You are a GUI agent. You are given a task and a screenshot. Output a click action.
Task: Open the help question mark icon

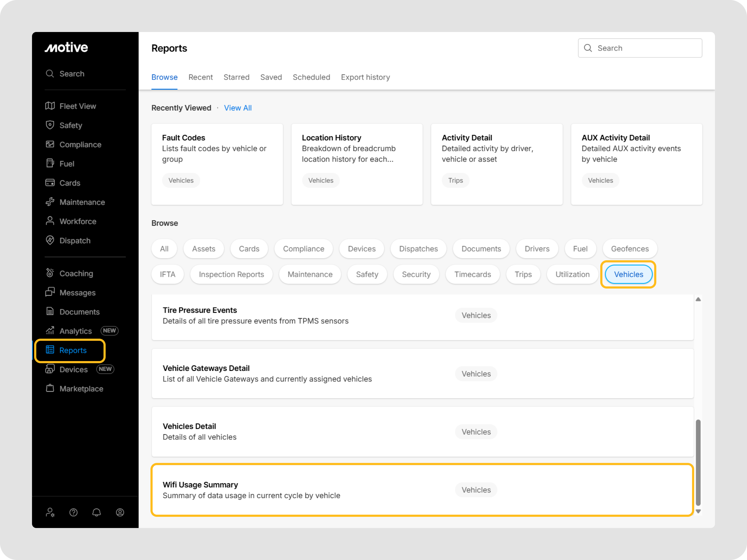coord(73,513)
